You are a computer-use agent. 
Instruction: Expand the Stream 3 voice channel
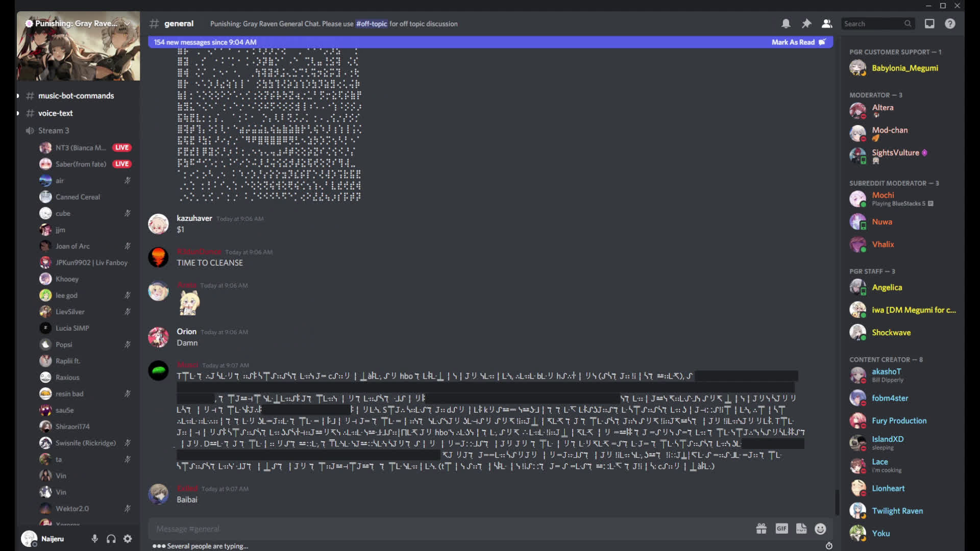tap(53, 130)
